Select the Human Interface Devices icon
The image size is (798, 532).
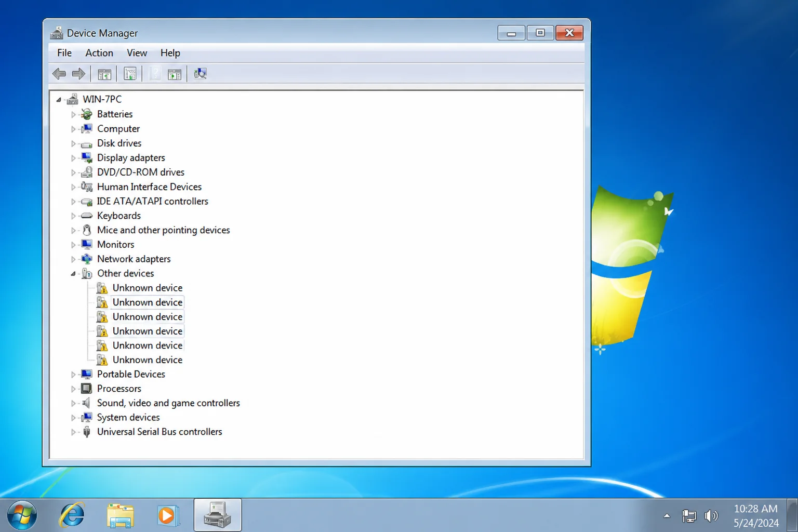87,187
